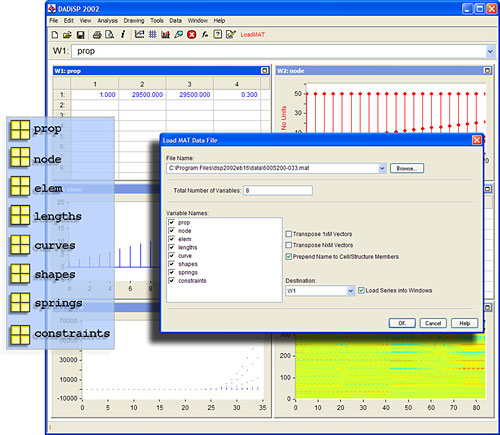The width and height of the screenshot is (500, 435).
Task: Click the DADiSP application icon in title bar
Action: tap(52, 9)
